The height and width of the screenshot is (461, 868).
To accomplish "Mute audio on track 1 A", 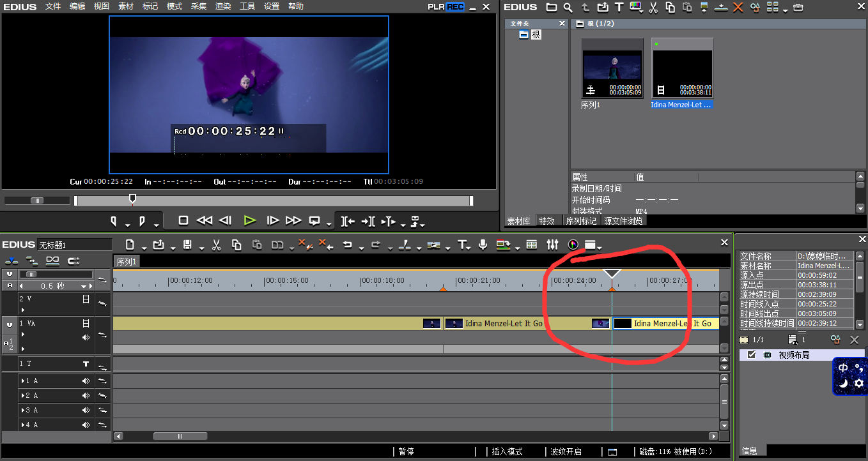I will [86, 381].
